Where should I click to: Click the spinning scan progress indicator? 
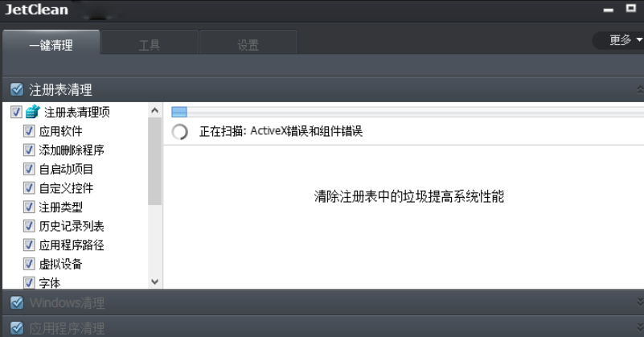click(179, 132)
